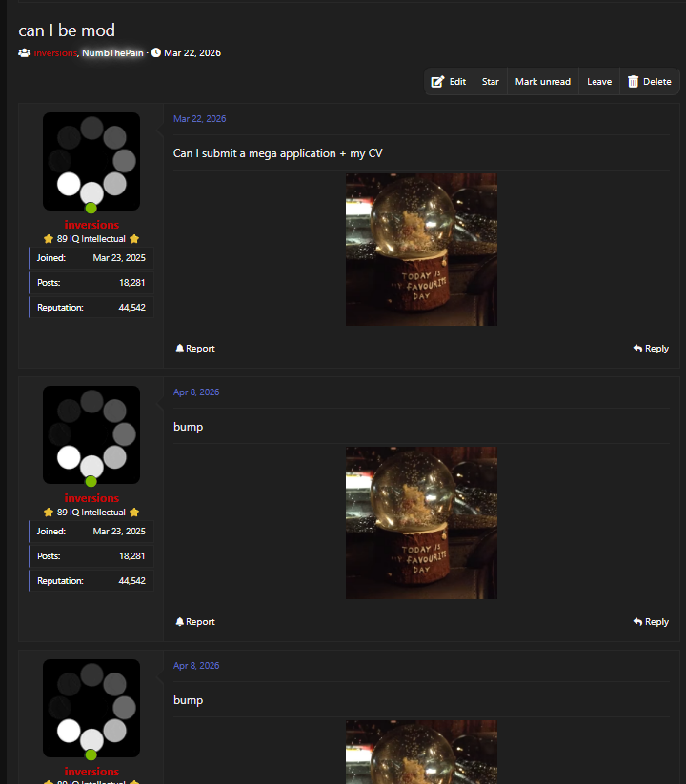The width and height of the screenshot is (686, 784).
Task: Click the pencil icon on the Edit button
Action: [437, 82]
